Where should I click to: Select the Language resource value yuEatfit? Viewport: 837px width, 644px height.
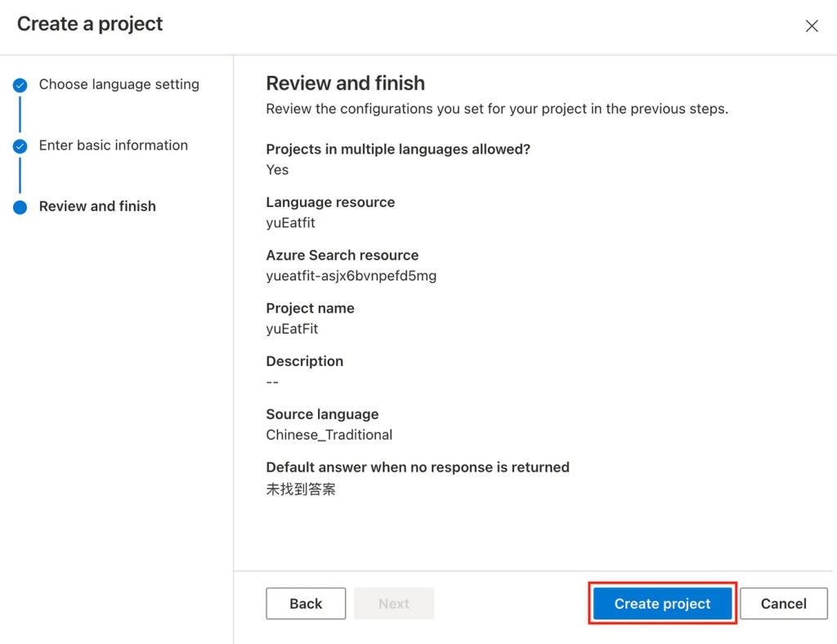[x=290, y=222]
